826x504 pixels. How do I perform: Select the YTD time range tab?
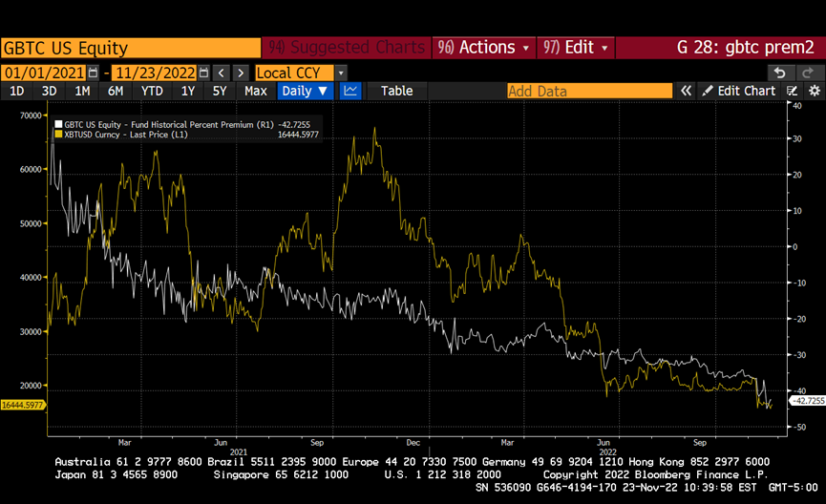[152, 91]
